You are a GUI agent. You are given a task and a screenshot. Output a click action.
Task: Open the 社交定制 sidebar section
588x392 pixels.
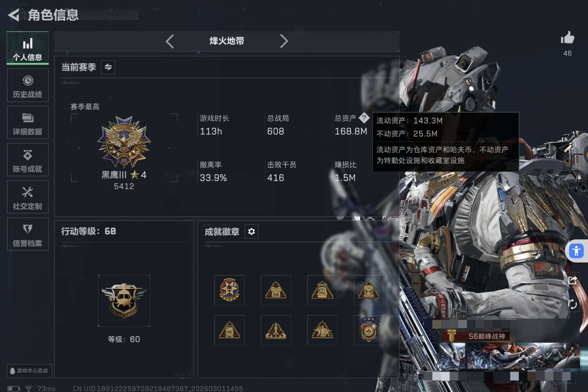(28, 197)
